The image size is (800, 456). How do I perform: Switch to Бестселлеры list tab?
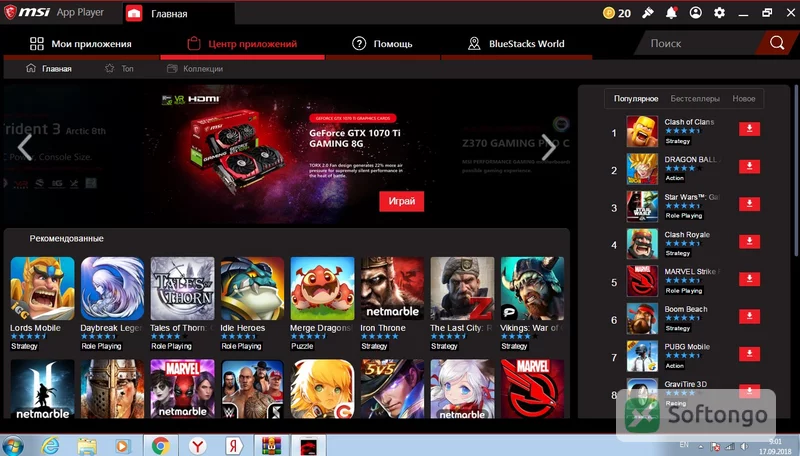[695, 98]
